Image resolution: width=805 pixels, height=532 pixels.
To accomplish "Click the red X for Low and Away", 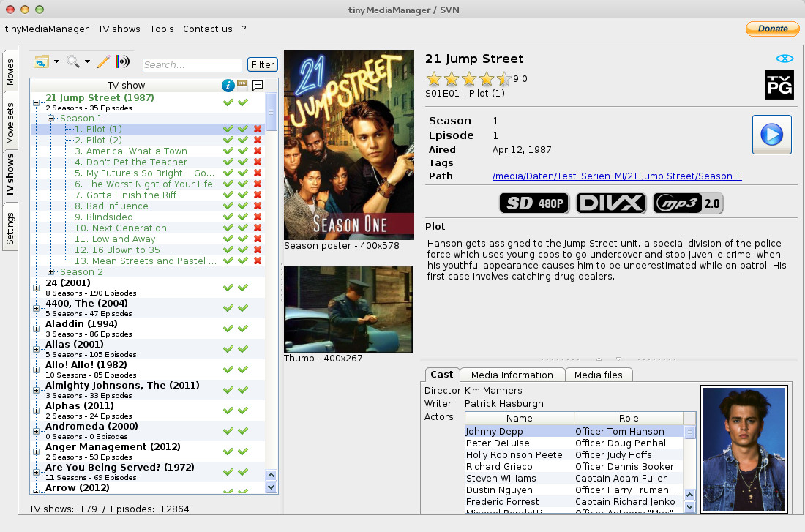I will (x=258, y=239).
